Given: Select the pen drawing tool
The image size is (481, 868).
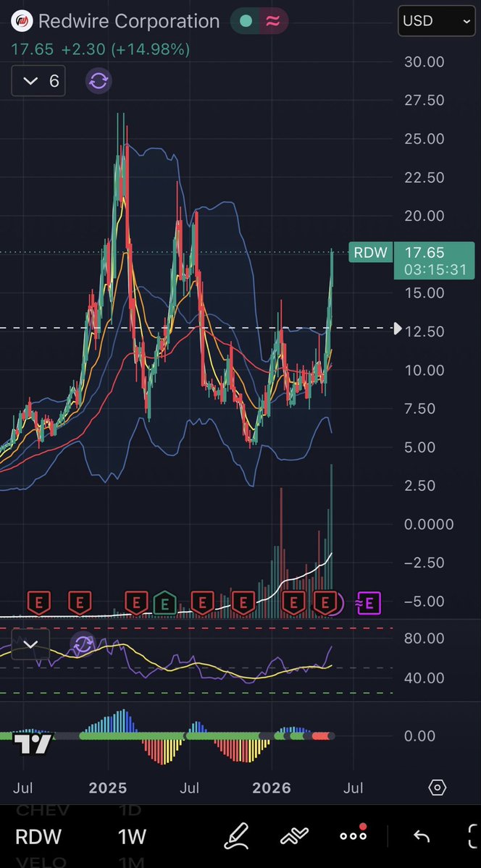Looking at the screenshot, I should [x=236, y=836].
